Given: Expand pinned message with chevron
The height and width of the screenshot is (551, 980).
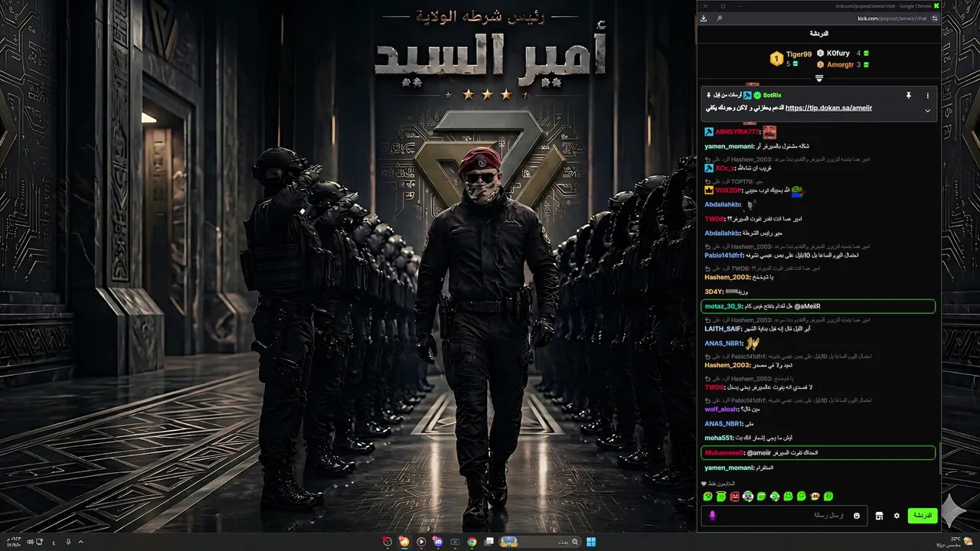Looking at the screenshot, I should click(927, 110).
